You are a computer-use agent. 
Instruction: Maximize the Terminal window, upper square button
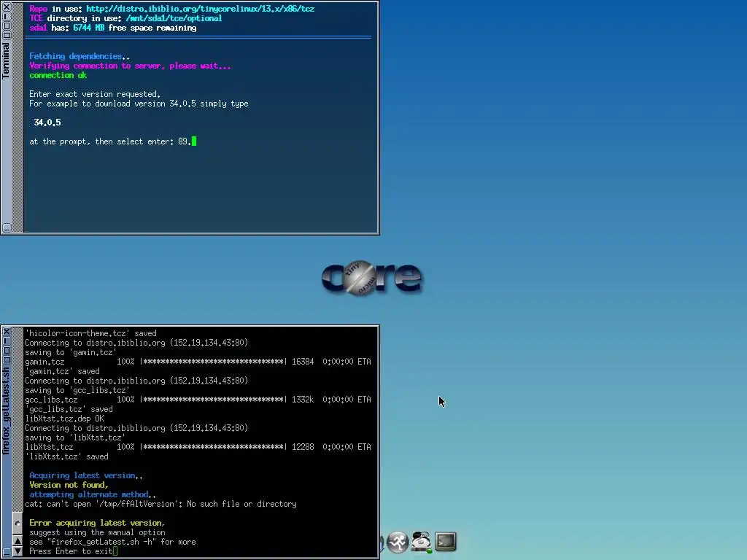[7, 26]
